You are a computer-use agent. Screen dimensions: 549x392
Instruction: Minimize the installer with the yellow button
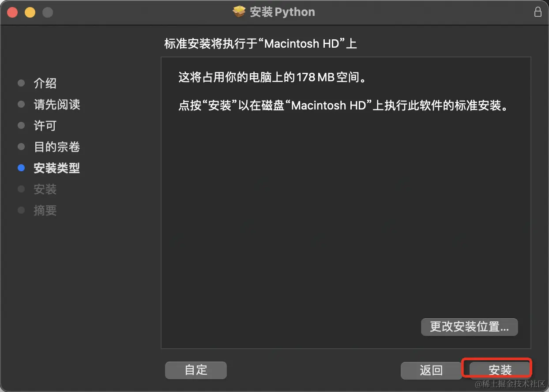coord(30,12)
